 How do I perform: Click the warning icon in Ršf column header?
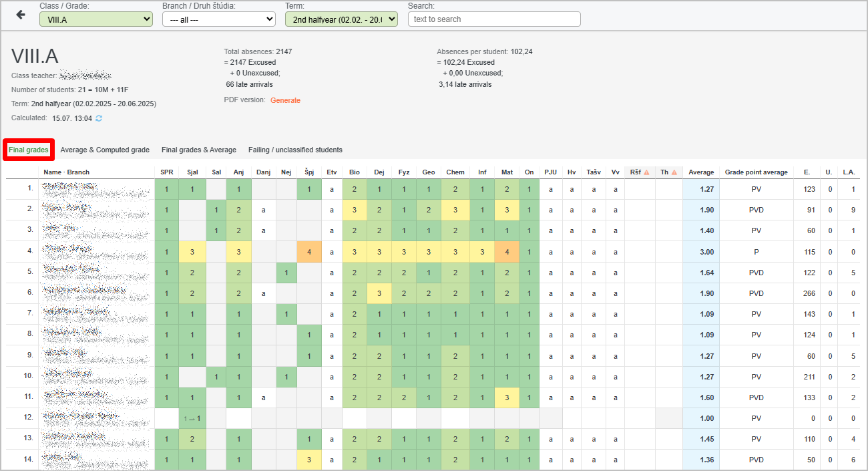pos(646,172)
